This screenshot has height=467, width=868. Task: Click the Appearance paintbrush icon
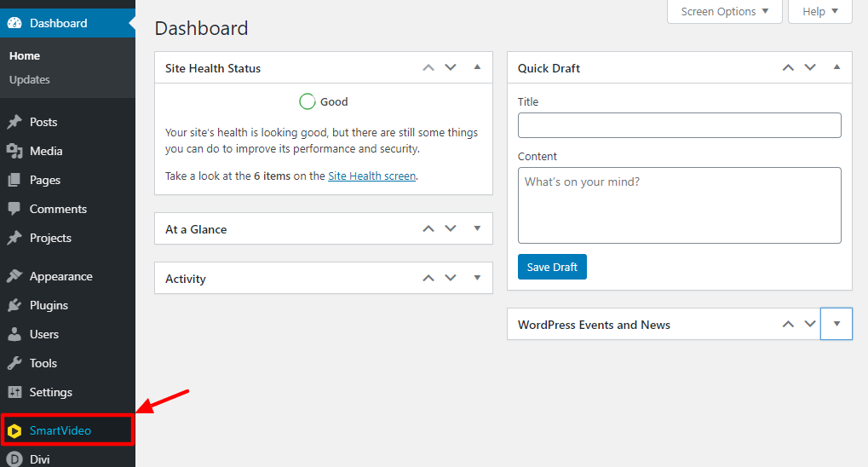tap(14, 276)
